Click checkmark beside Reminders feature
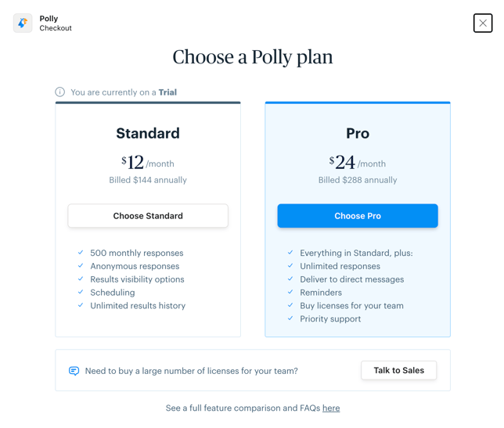 [290, 293]
